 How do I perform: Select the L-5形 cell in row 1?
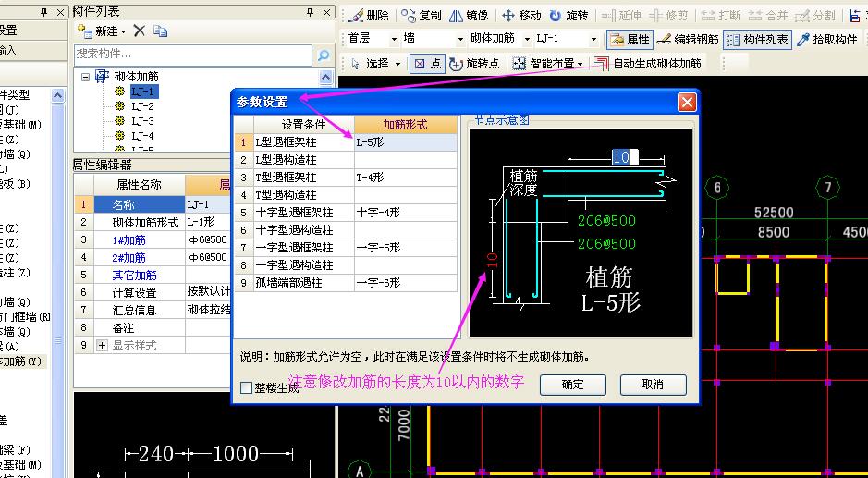click(406, 142)
